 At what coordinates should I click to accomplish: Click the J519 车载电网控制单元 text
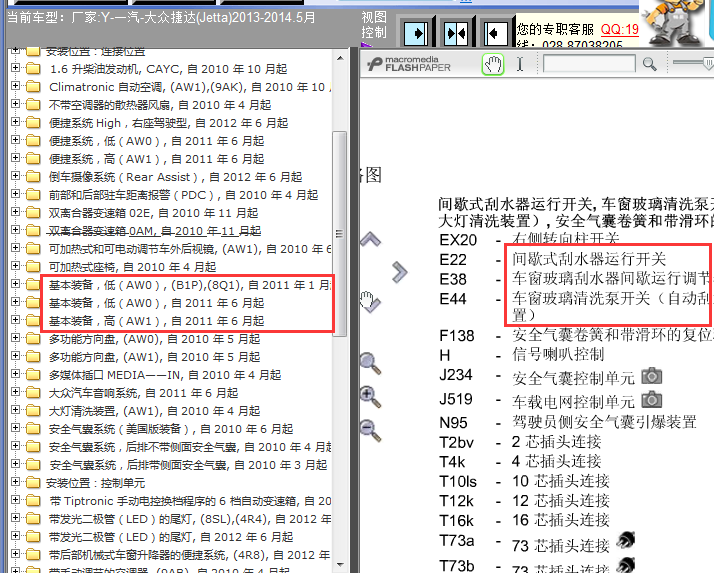573,401
